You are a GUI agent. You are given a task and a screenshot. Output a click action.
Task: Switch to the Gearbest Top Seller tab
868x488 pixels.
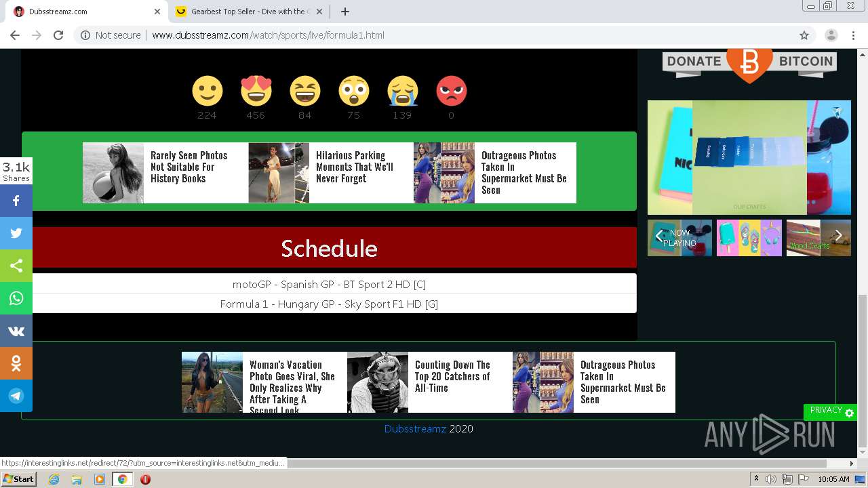pyautogui.click(x=249, y=12)
